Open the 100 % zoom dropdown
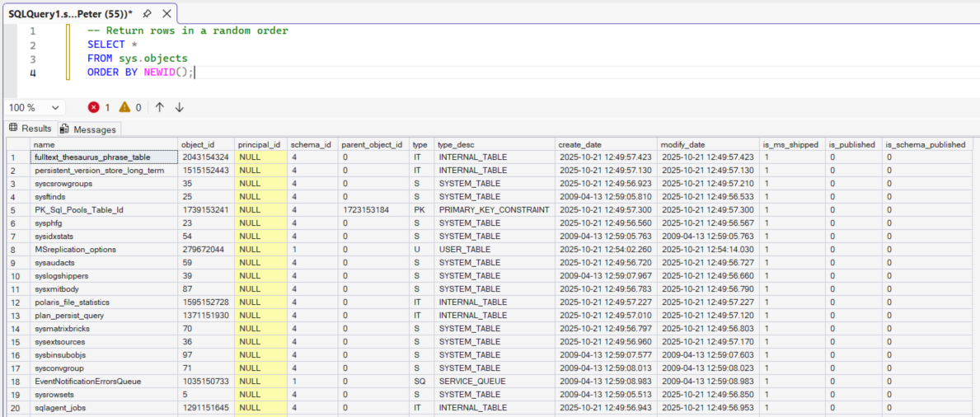980x417 pixels. (56, 107)
